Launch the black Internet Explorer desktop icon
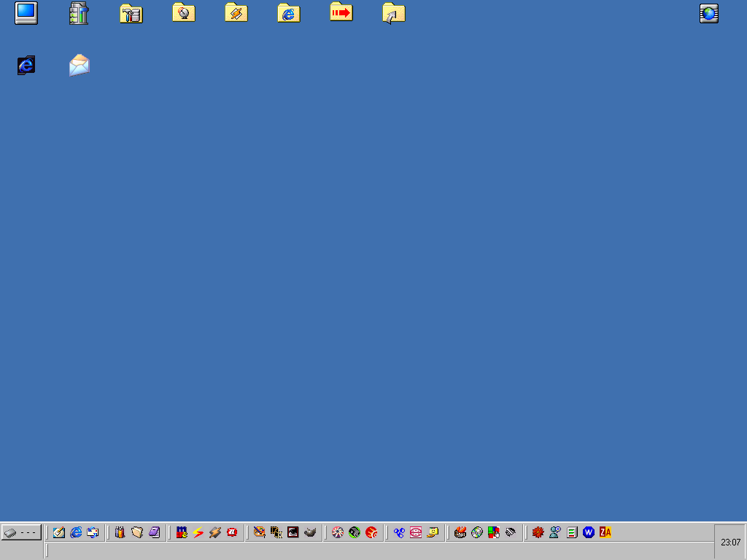The height and width of the screenshot is (560, 747). pos(26,66)
